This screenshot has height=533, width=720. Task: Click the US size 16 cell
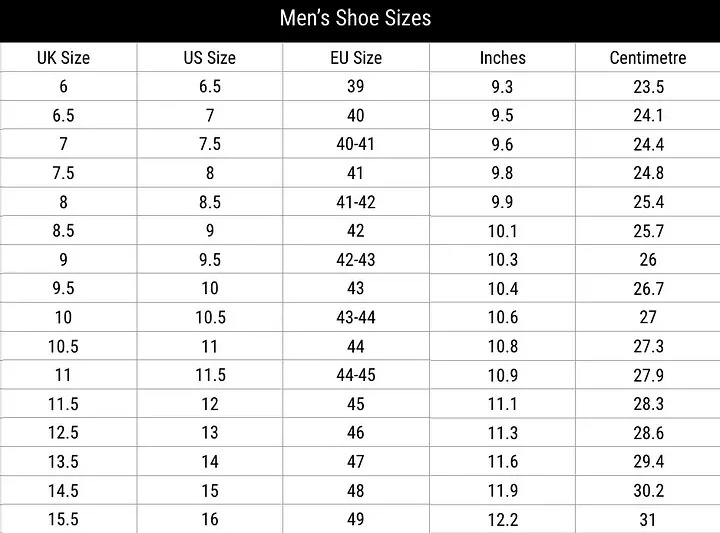point(210,520)
